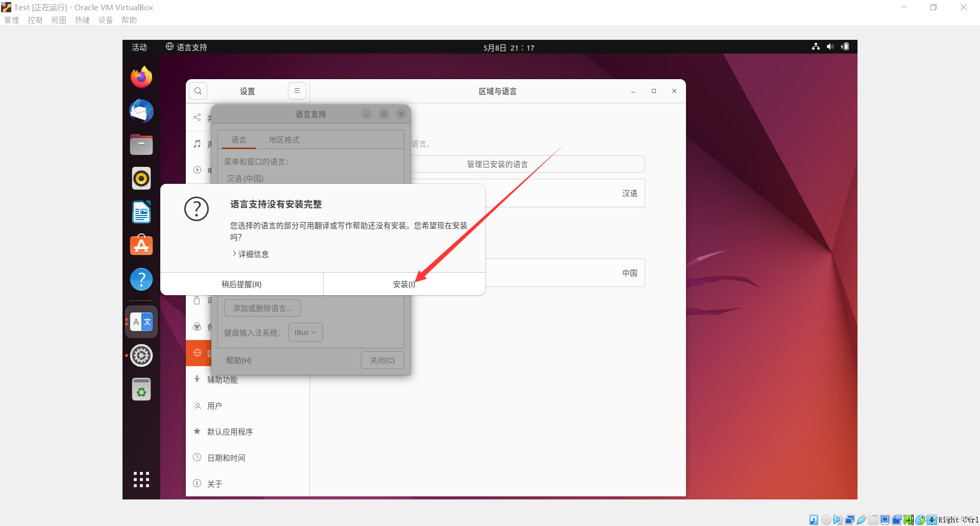Open the 语言支持 app menu in top bar

(186, 47)
